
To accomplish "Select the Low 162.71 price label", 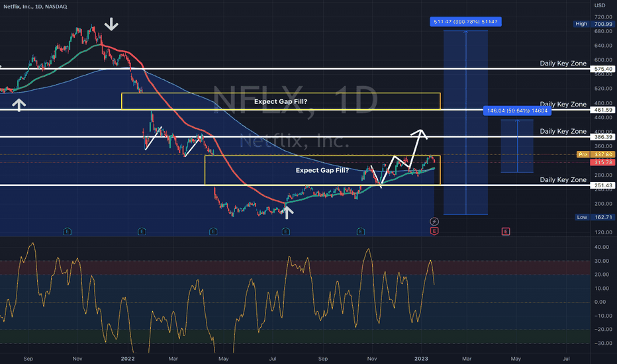I will (594, 217).
